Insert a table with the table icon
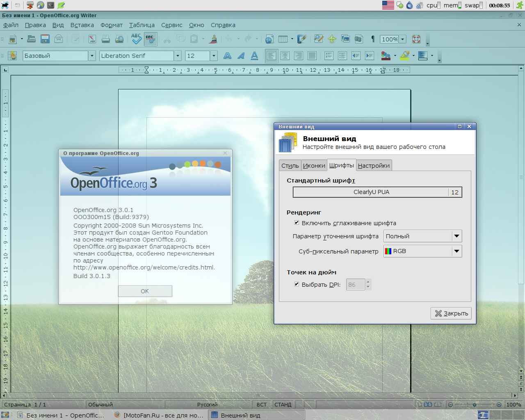The width and height of the screenshot is (525, 420). tap(283, 39)
